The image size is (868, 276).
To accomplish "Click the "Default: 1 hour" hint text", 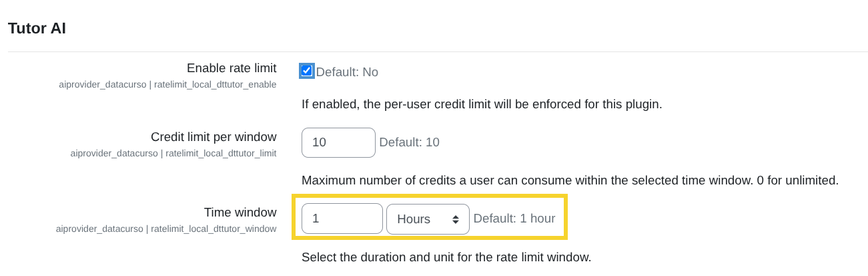I will coord(514,219).
